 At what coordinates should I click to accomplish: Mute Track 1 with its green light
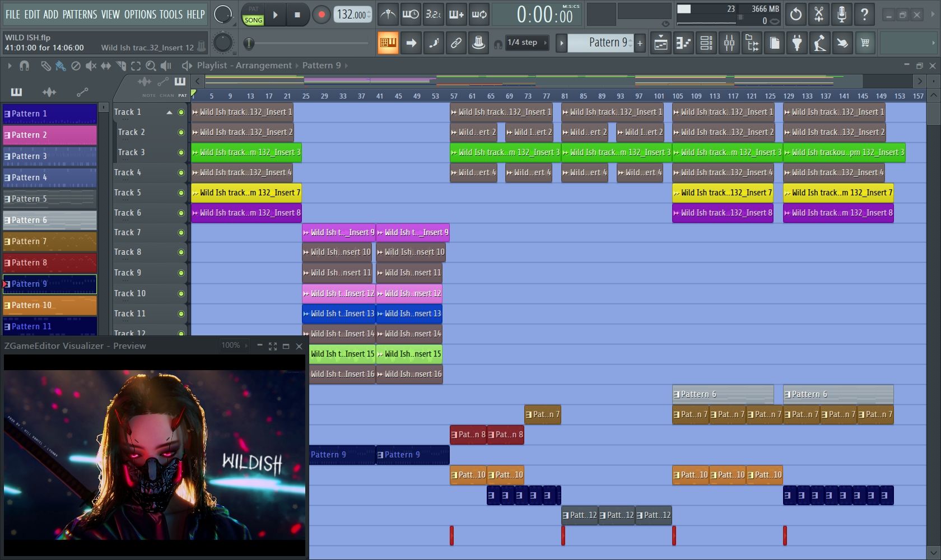click(x=181, y=113)
